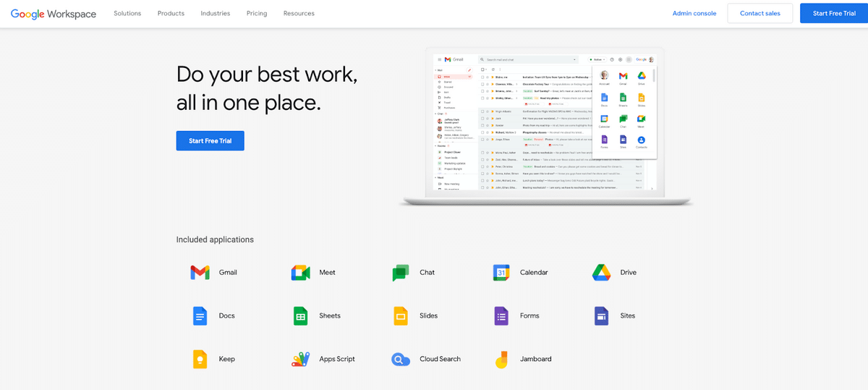The image size is (868, 390).
Task: Open the Drive app icon
Action: pyautogui.click(x=602, y=272)
